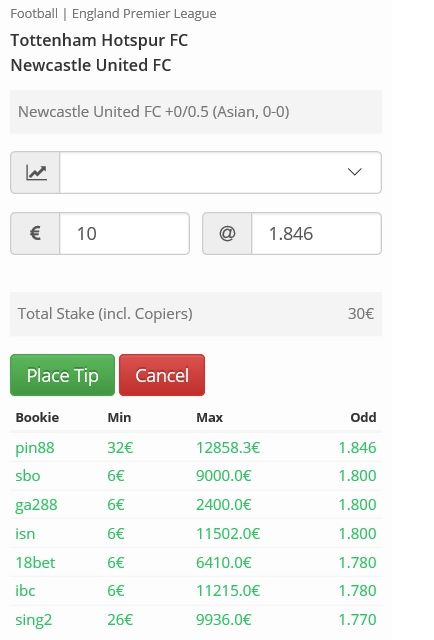This screenshot has height=640, width=434.
Task: Pick the ibc bookie
Action: (196, 591)
